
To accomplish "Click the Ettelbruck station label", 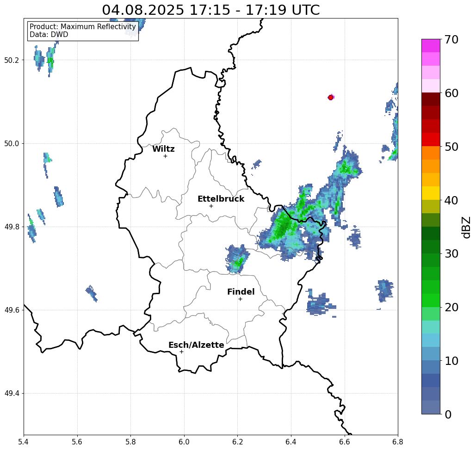I will [221, 199].
